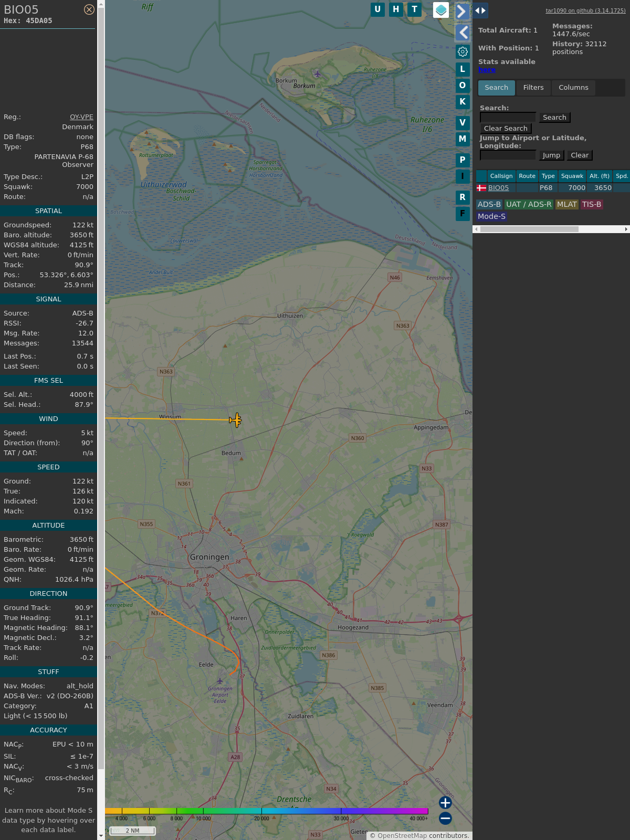The height and width of the screenshot is (840, 630).
Task: Click the Search text field
Action: click(508, 118)
